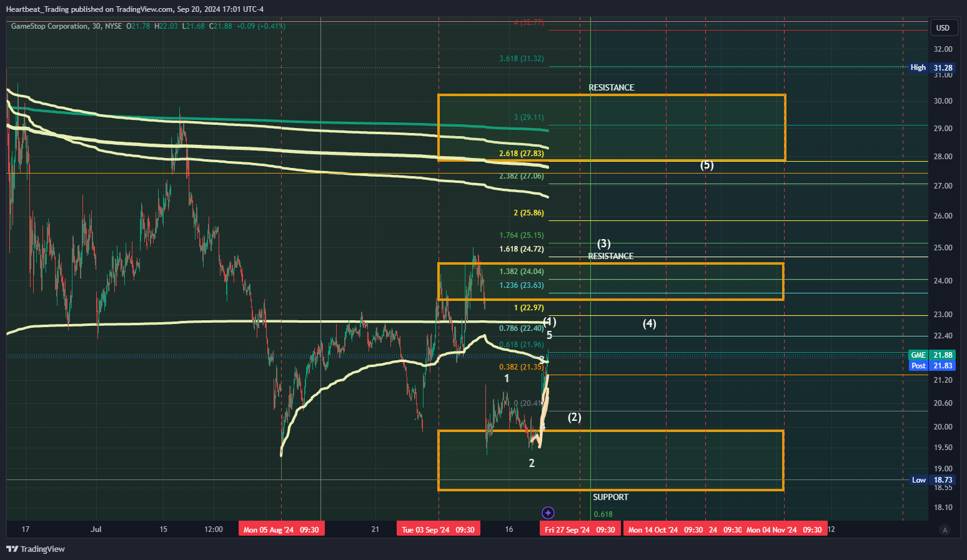This screenshot has width=967, height=560.
Task: Select the Mon 14 Oct '24 date marker
Action: 665,529
